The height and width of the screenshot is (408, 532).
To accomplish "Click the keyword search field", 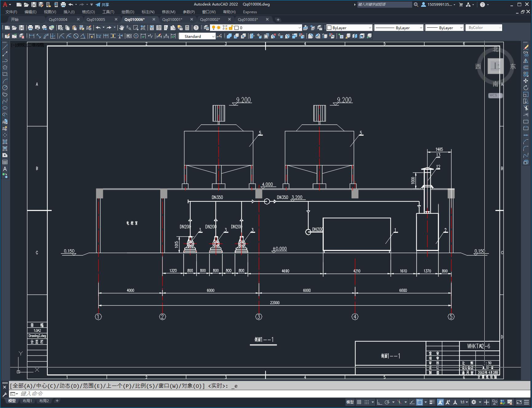I will point(384,5).
